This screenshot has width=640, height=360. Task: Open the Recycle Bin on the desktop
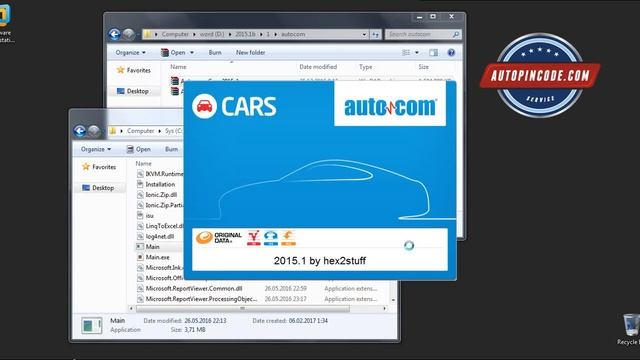630,329
